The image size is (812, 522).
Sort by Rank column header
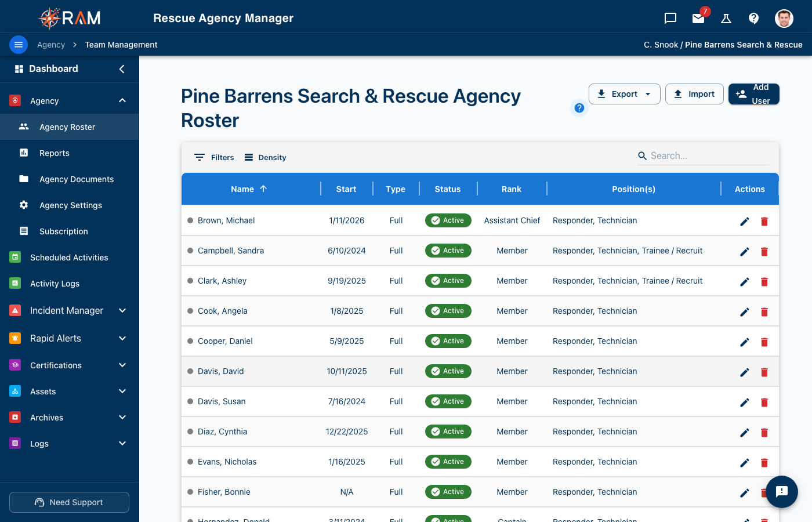512,189
